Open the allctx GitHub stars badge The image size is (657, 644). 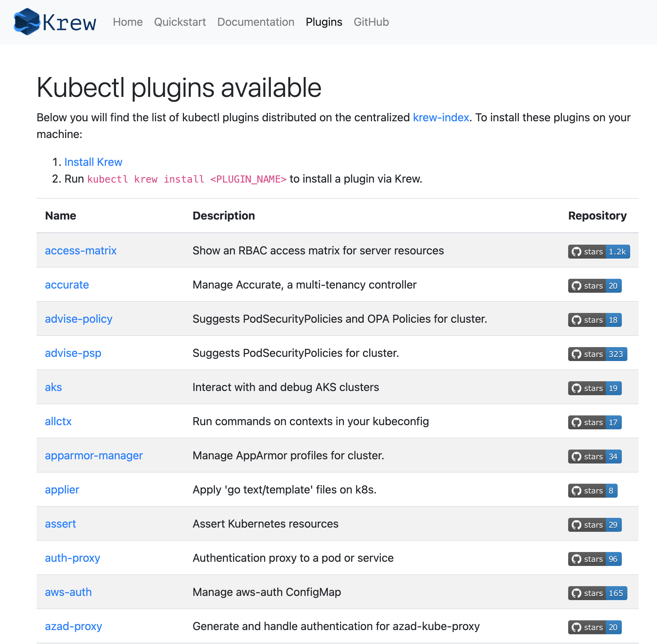[x=595, y=422]
